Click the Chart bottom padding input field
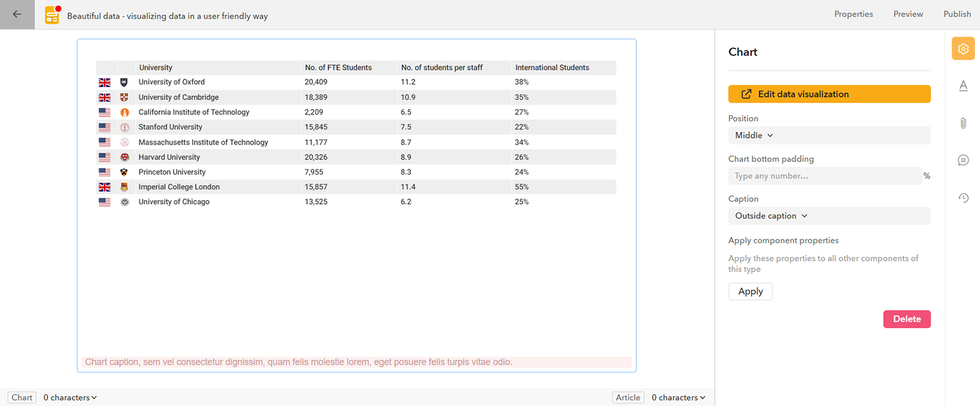The image size is (980, 406). [x=825, y=176]
